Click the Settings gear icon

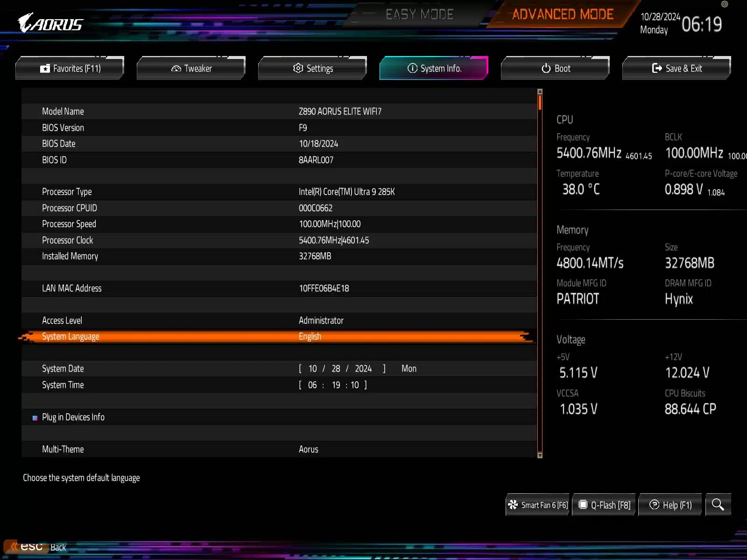pos(298,68)
